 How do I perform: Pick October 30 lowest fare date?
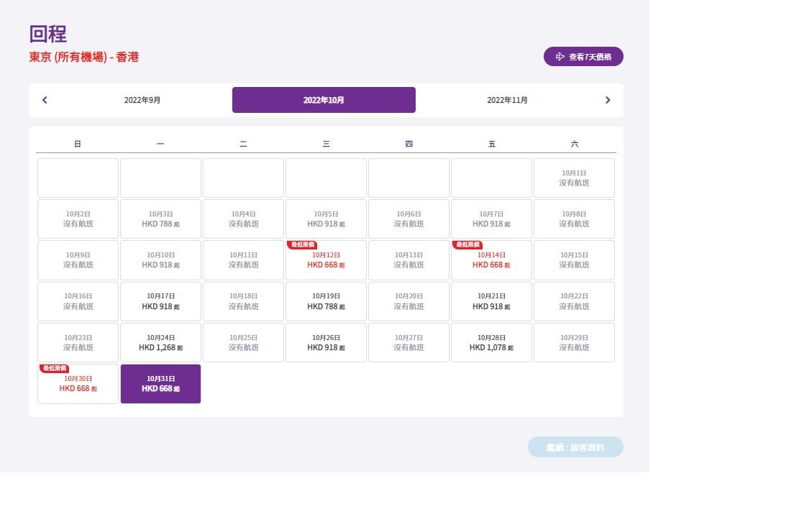click(78, 384)
